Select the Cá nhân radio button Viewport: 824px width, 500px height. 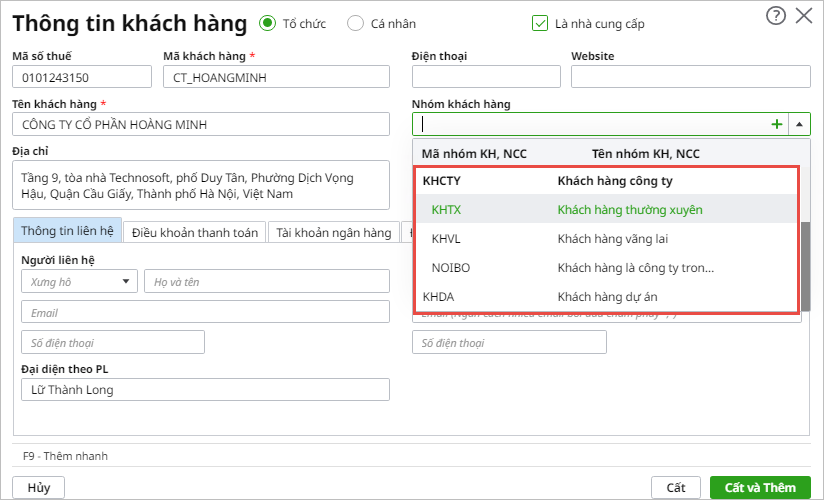[x=355, y=23]
